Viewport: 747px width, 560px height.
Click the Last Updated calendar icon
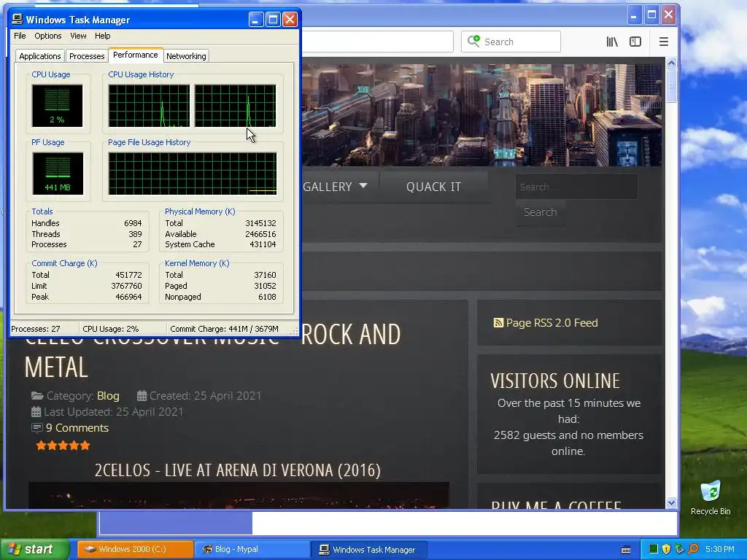pyautogui.click(x=36, y=412)
